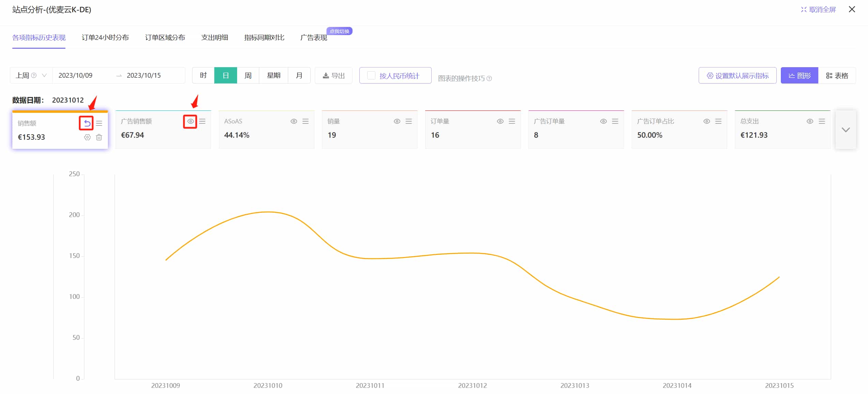The height and width of the screenshot is (394, 868).
Task: Click the 点我切换 badge
Action: 339,31
